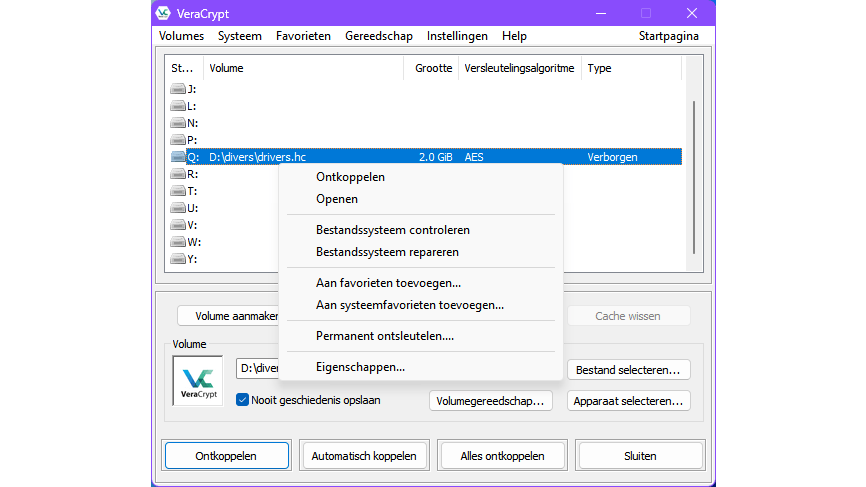Click the Volume column header
The width and height of the screenshot is (866, 487).
(x=303, y=68)
